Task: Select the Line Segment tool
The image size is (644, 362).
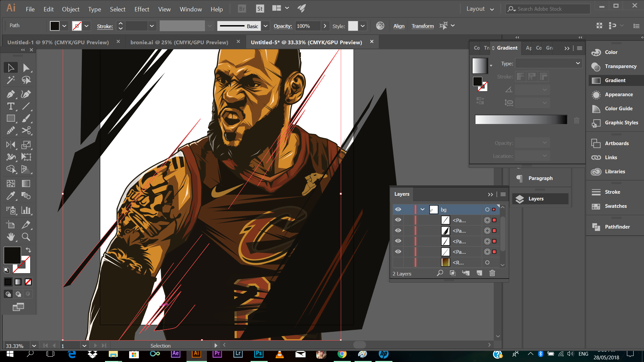Action: click(26, 106)
